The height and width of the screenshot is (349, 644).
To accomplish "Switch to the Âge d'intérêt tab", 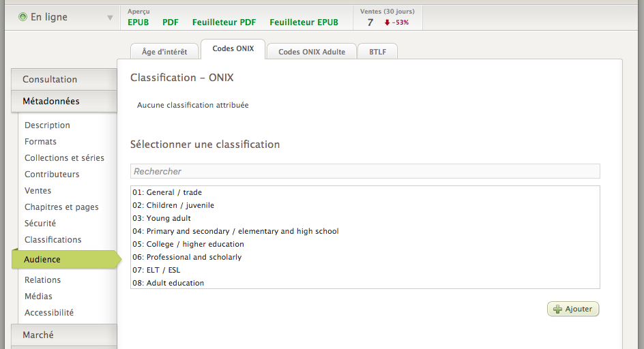I will pos(164,52).
